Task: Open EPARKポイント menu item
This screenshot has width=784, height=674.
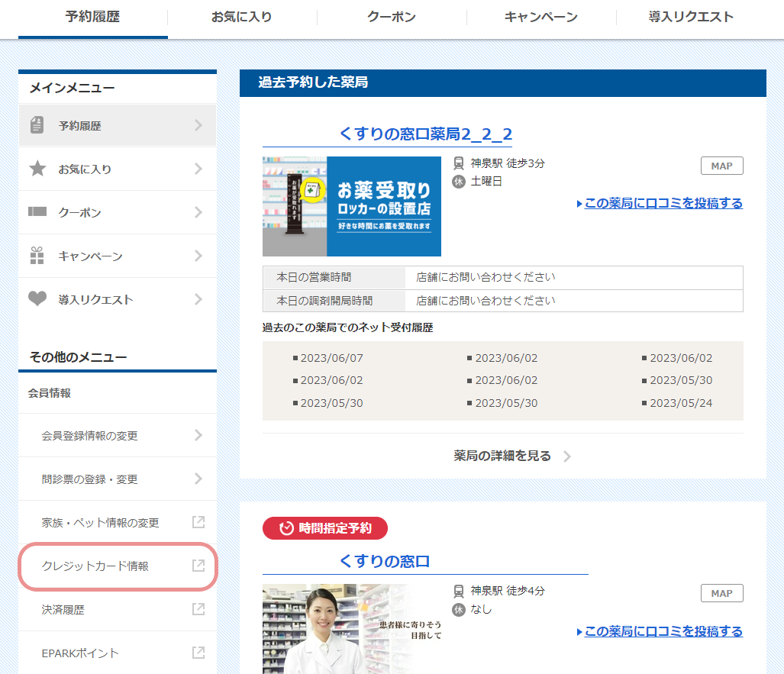Action: tap(118, 653)
